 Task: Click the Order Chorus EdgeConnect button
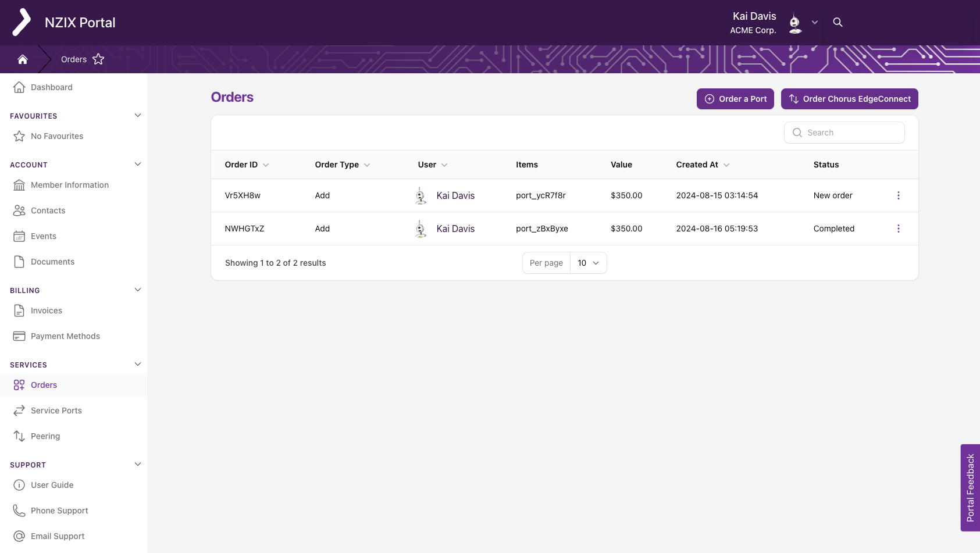849,99
